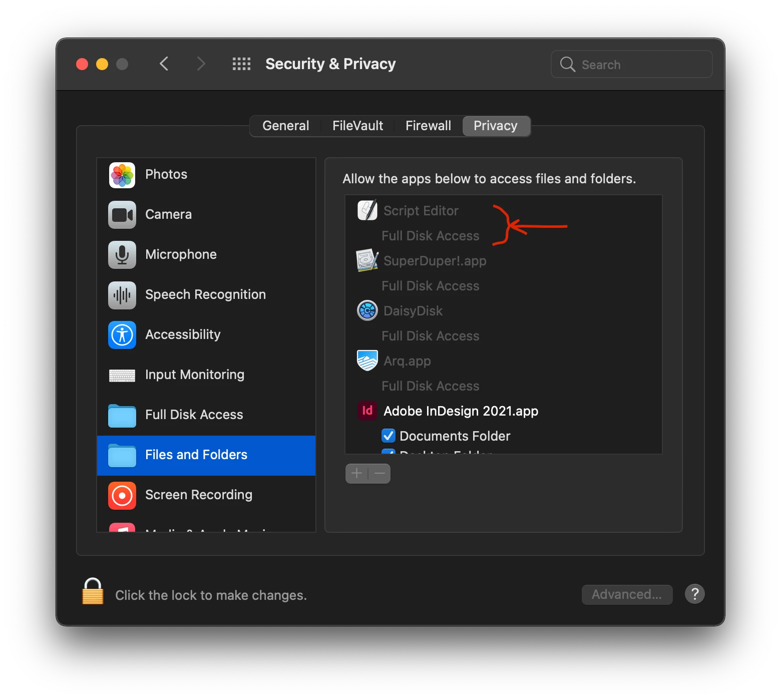Viewport: 781px width, 700px height.
Task: Click the lock to make changes
Action: 93,591
